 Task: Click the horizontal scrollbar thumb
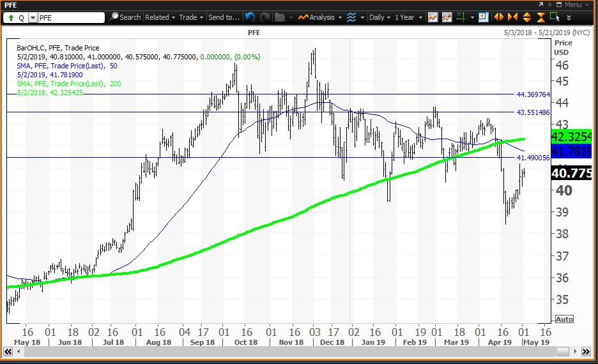(563, 351)
